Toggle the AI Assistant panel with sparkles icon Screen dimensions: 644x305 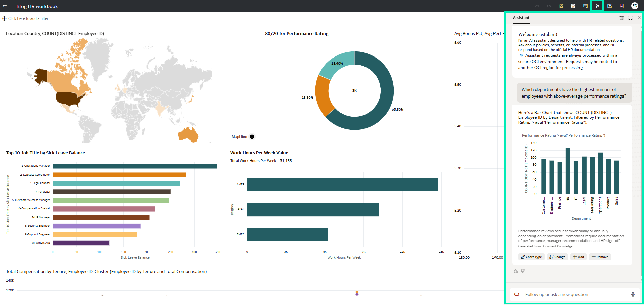point(597,6)
